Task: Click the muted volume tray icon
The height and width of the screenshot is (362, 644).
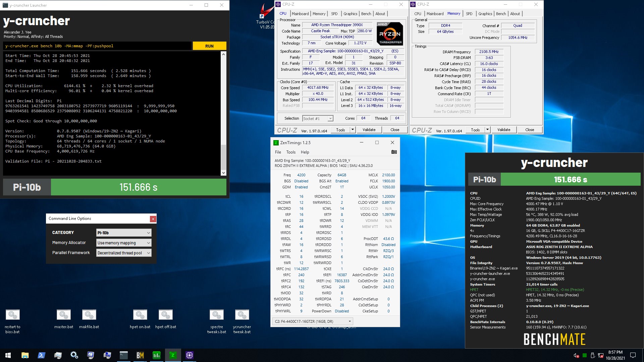Action: (x=576, y=355)
